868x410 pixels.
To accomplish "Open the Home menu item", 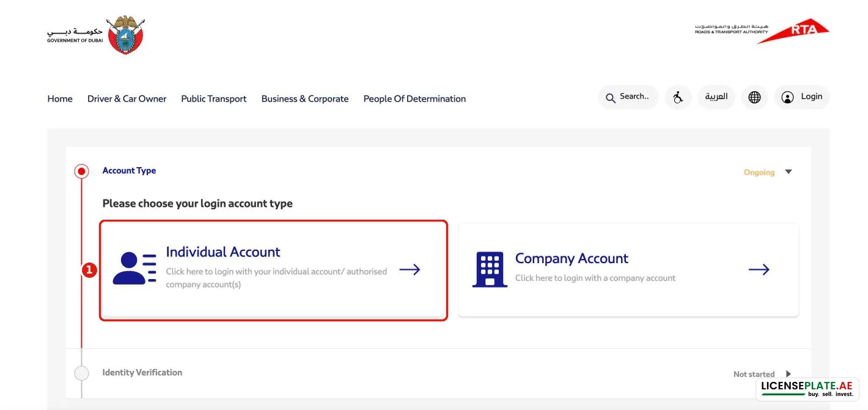I will [x=60, y=99].
